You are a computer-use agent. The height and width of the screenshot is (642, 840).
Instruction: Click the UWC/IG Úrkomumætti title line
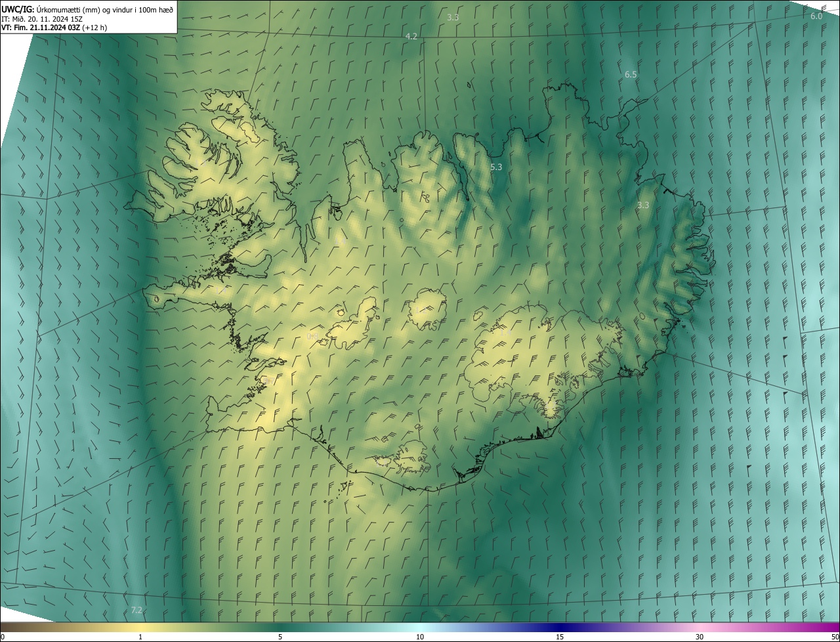pyautogui.click(x=88, y=9)
